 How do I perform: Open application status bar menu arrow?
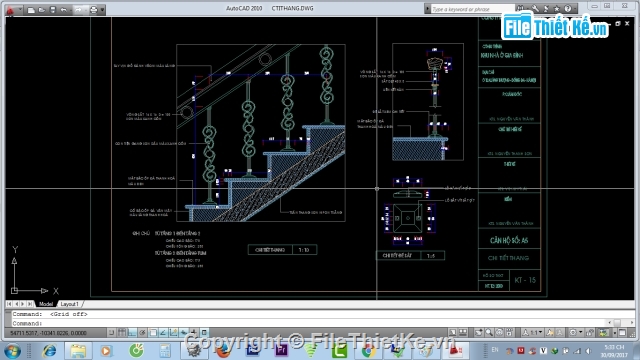pos(615,333)
